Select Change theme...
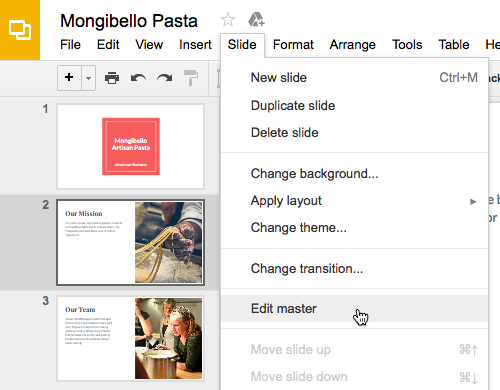 point(355,228)
